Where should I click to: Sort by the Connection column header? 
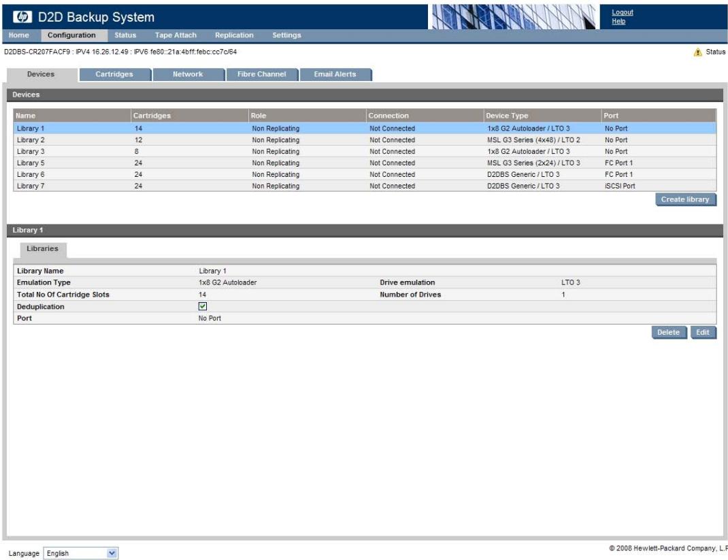(x=425, y=116)
